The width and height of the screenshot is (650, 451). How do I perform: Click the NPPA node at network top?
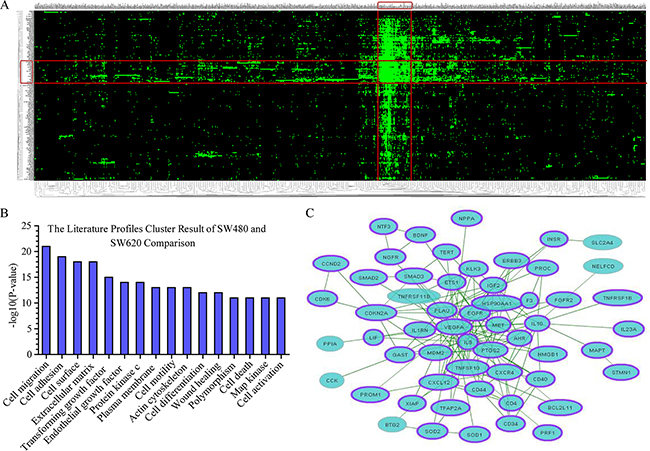[x=467, y=218]
